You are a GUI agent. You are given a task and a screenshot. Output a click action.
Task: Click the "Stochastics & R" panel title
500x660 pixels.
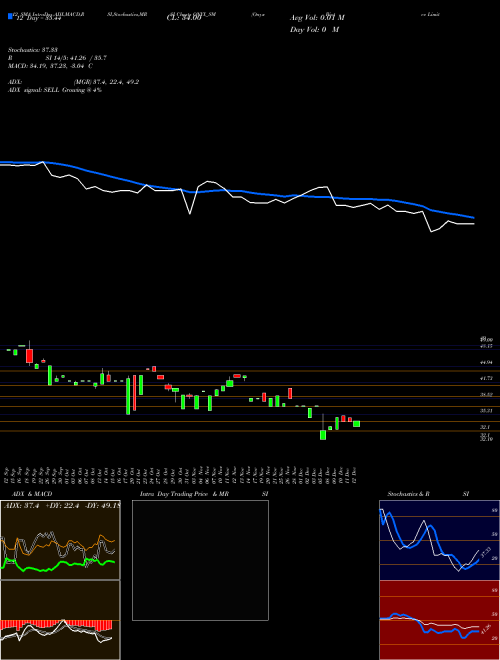[408, 494]
